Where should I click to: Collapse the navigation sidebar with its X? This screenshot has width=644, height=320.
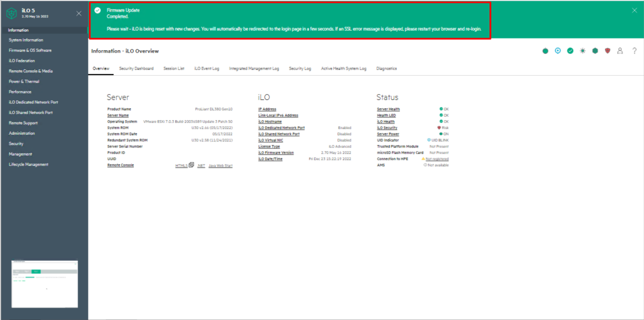pos(79,14)
